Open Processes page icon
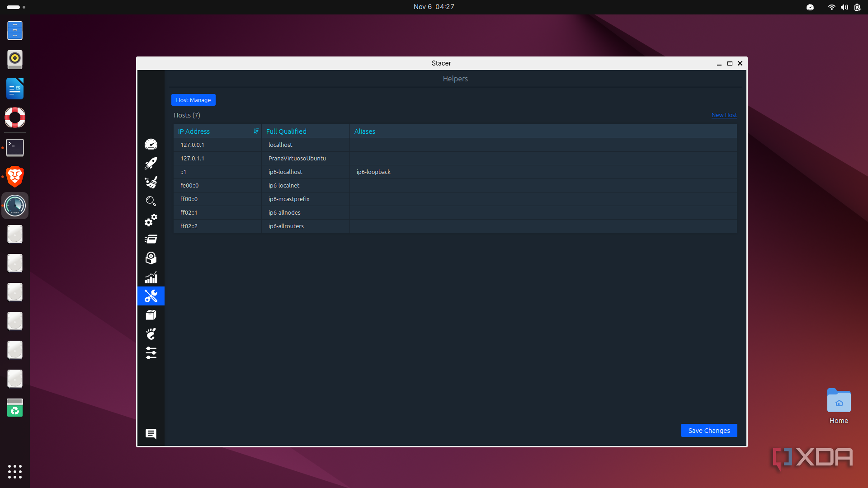 (x=151, y=239)
